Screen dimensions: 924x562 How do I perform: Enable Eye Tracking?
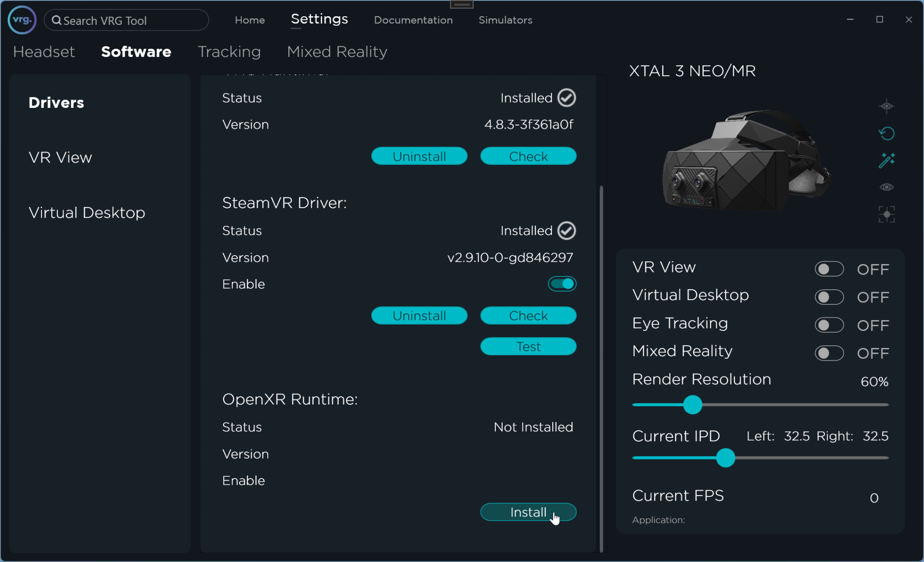click(829, 325)
